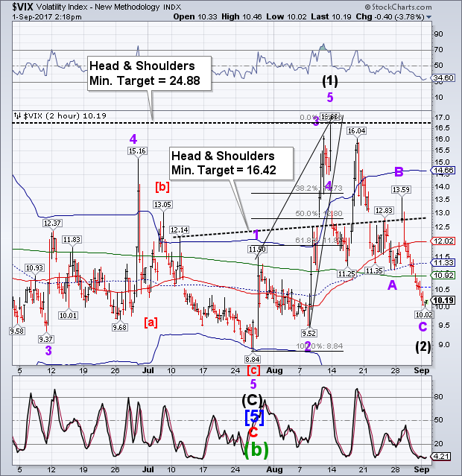462x476 pixels.
Task: Click the '100.0%: 8.84' Fibonacci level label
Action: coord(320,346)
